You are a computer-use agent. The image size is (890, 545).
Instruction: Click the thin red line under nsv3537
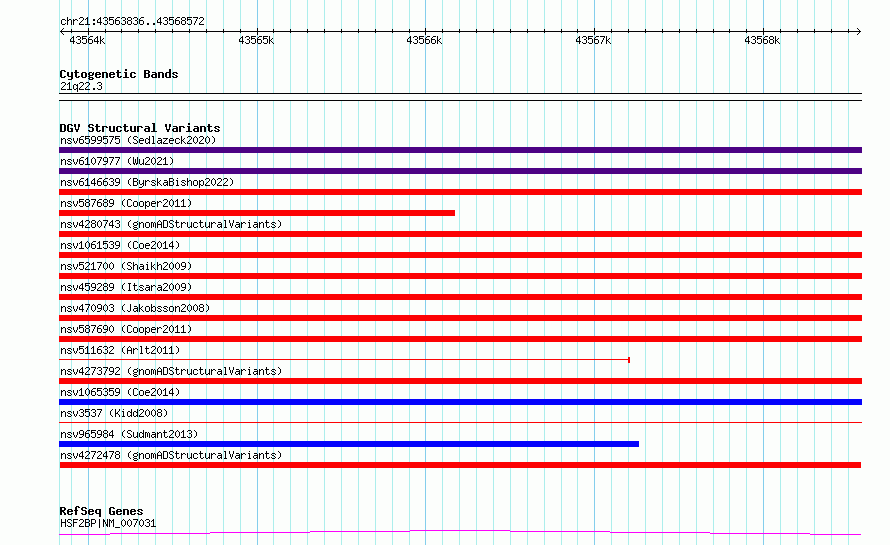coord(460,422)
